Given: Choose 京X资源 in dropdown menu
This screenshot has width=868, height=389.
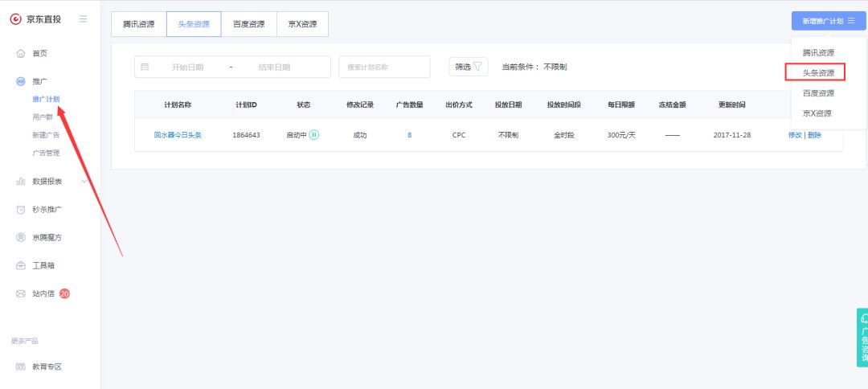Looking at the screenshot, I should coord(817,113).
